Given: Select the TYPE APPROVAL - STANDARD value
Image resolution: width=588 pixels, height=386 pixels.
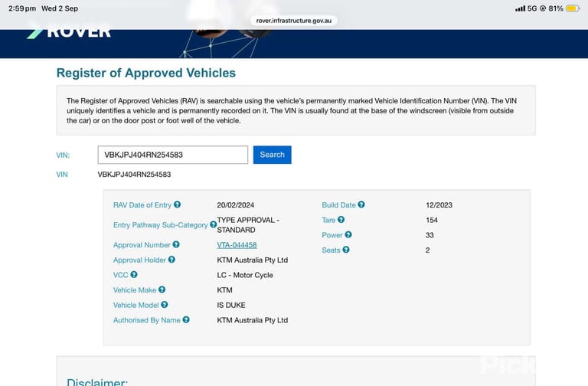Looking at the screenshot, I should pos(248,225).
